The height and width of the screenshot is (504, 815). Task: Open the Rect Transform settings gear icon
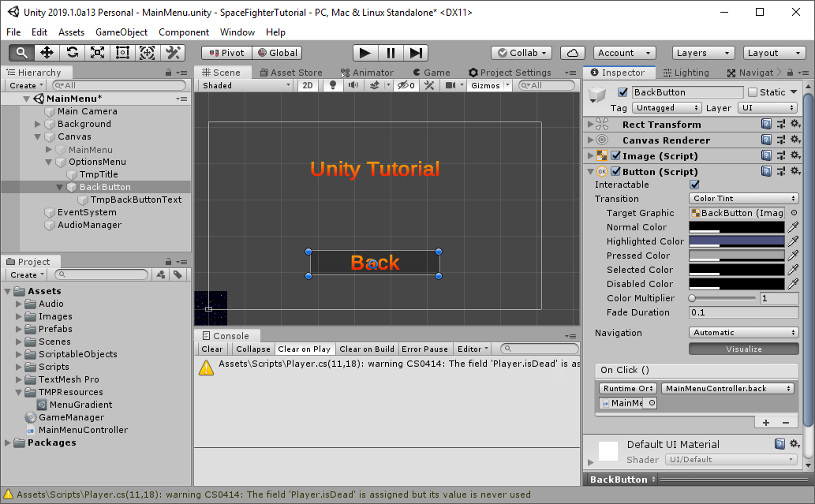[795, 124]
